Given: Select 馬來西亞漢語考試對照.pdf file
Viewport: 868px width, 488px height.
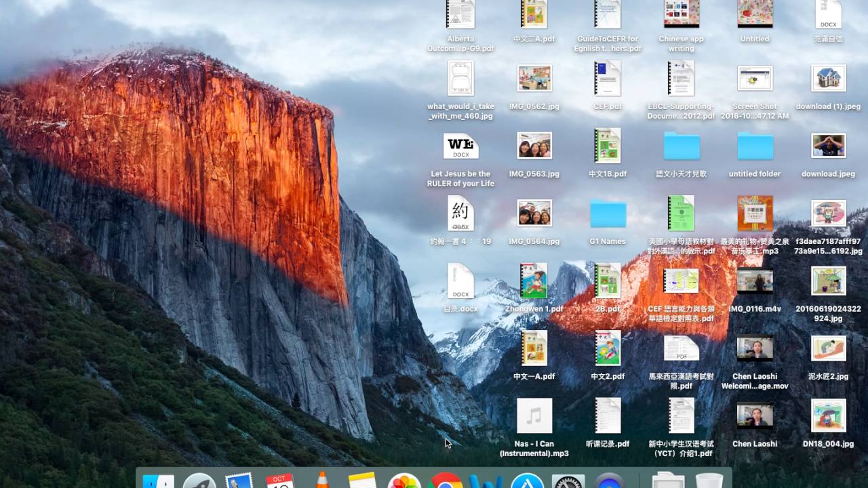Looking at the screenshot, I should click(681, 348).
